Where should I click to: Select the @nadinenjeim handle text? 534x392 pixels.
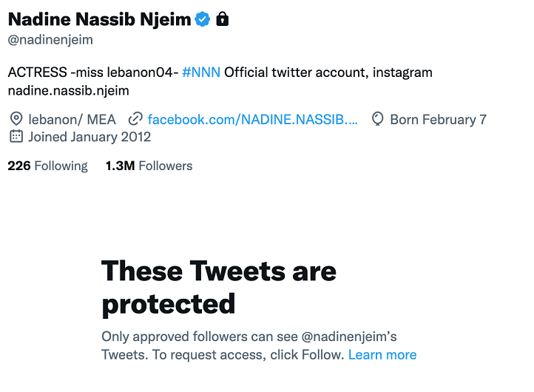(50, 39)
